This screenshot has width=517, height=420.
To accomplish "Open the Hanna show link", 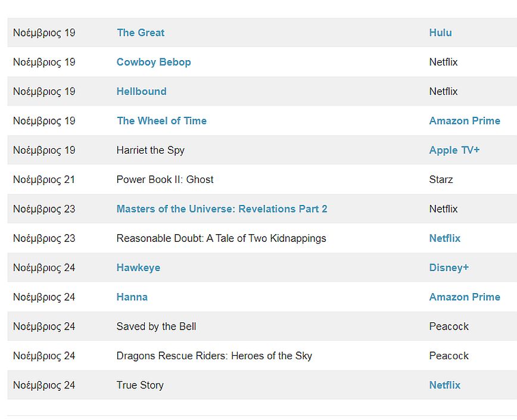I will [x=132, y=297].
